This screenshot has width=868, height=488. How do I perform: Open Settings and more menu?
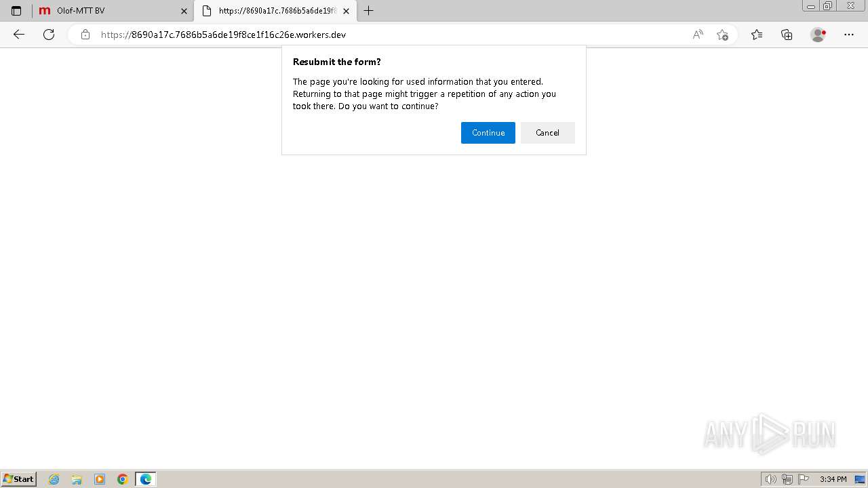pos(849,35)
